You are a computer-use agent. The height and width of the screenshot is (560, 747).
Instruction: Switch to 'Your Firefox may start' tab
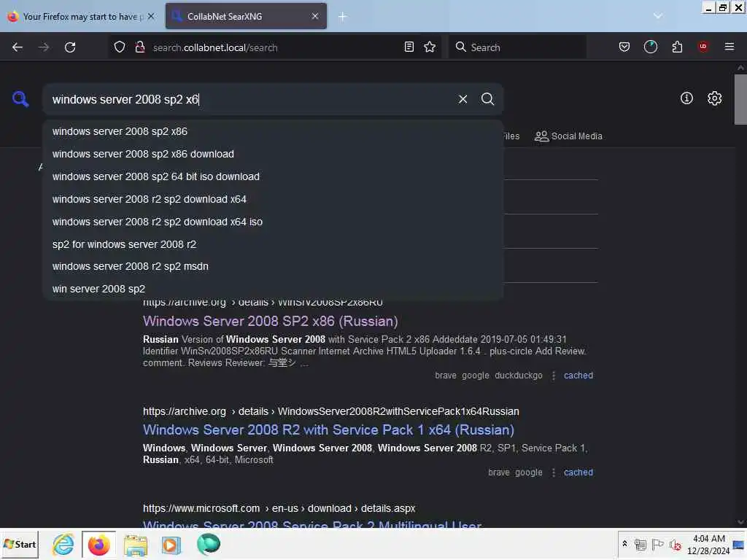click(x=81, y=16)
